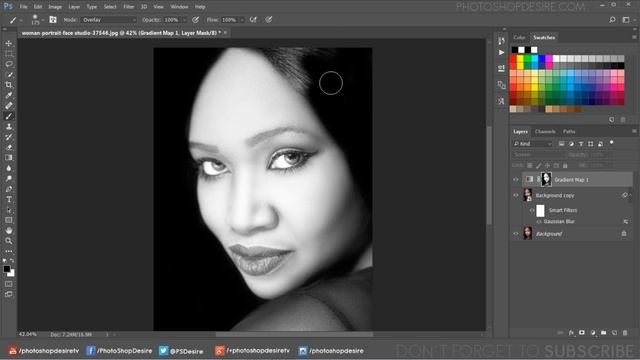Delete layer with the Layers trash icon
640x360 pixels.
[625, 333]
